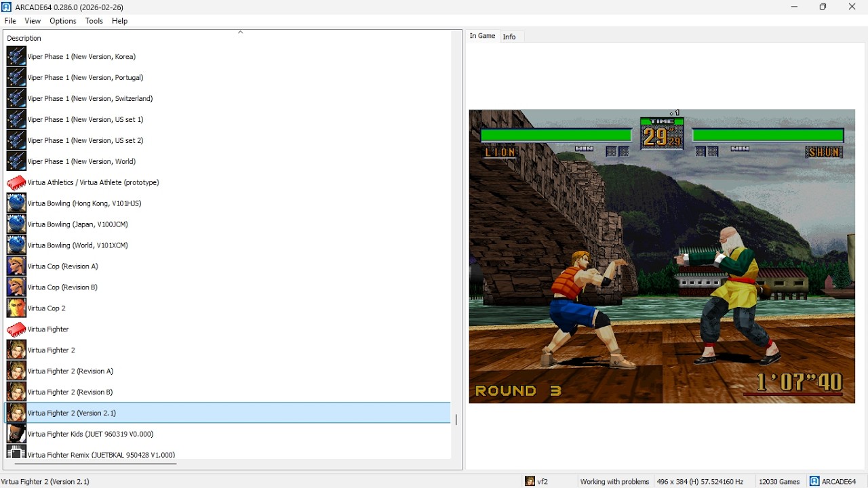The image size is (868, 488).
Task: Open the File menu
Action: click(x=10, y=21)
